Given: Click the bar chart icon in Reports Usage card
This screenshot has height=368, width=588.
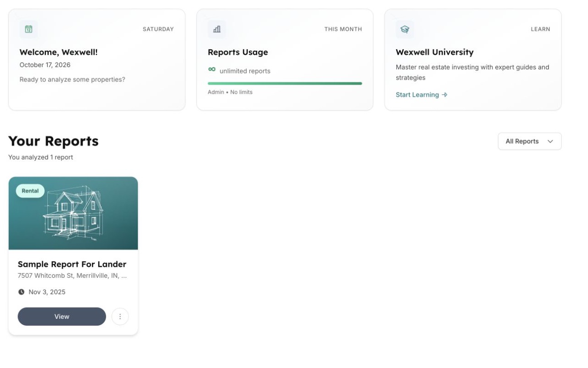Looking at the screenshot, I should [217, 29].
